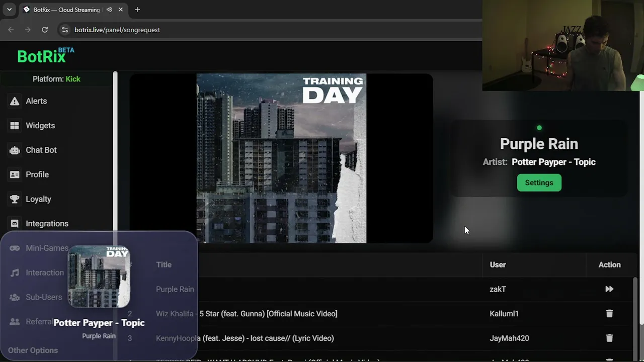Delete the KennyHoopla lost cause request

coord(609,338)
